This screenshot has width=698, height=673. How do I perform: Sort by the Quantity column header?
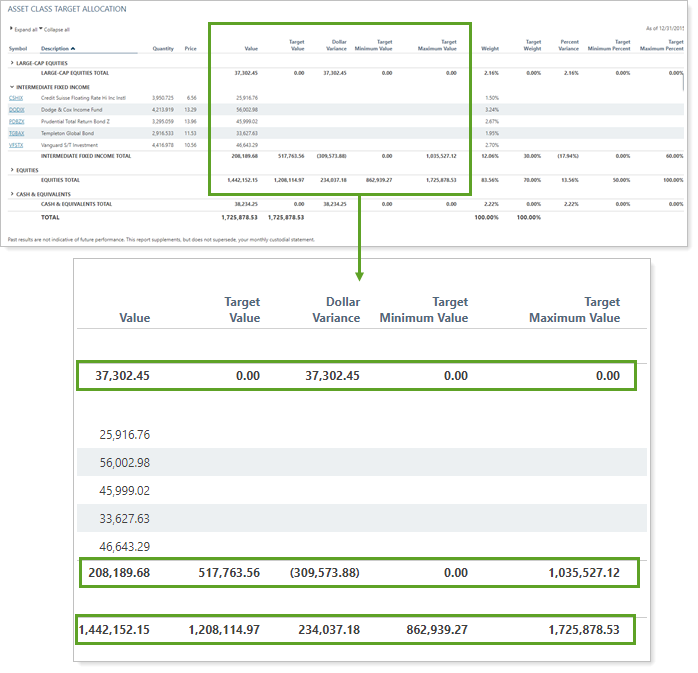click(x=163, y=48)
